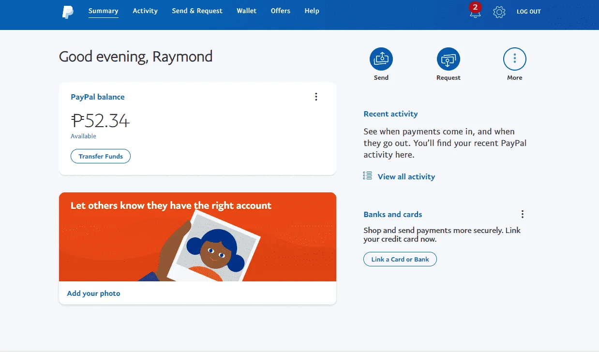This screenshot has width=599, height=364.
Task: Open the Send & Request tab
Action: 197,11
